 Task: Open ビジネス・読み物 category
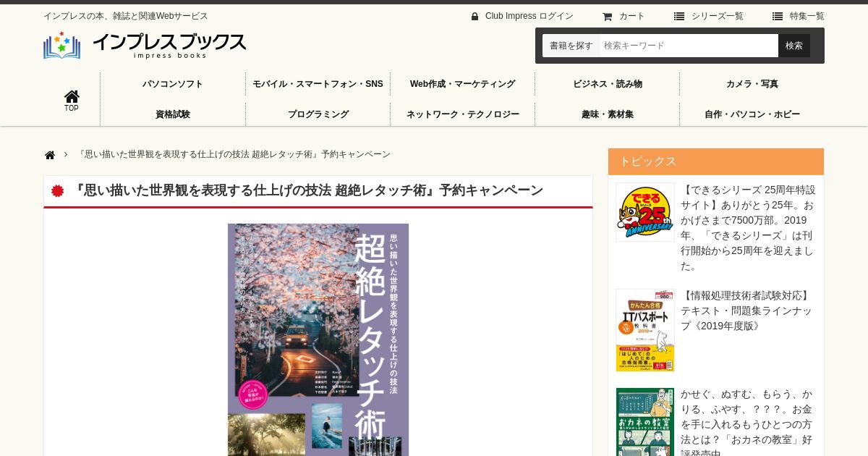pyautogui.click(x=608, y=84)
